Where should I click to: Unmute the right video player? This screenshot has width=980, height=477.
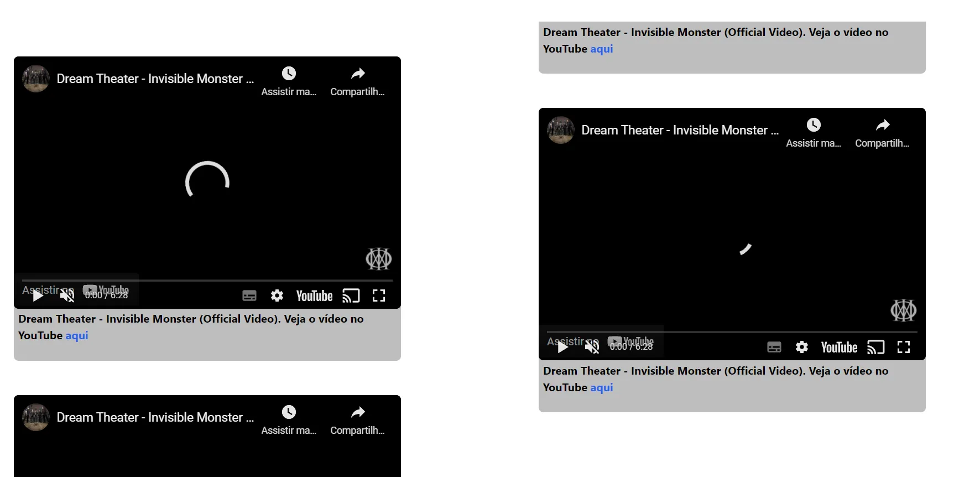tap(592, 348)
